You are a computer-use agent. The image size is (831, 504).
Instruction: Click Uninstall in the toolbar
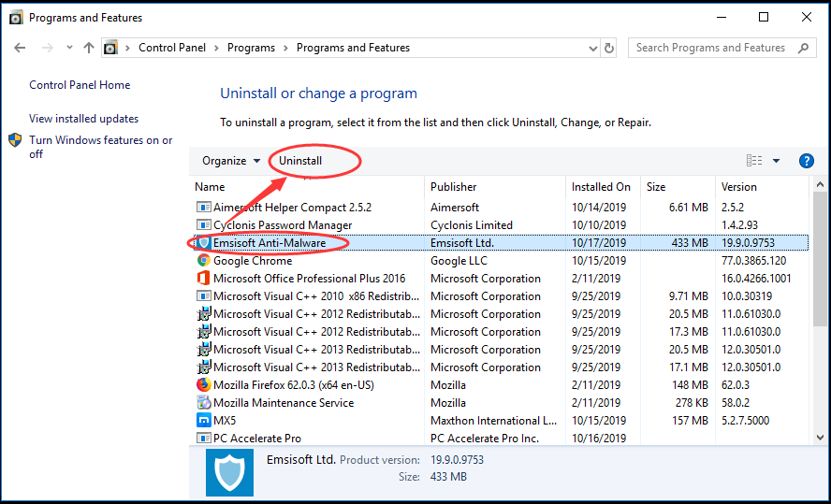[300, 161]
